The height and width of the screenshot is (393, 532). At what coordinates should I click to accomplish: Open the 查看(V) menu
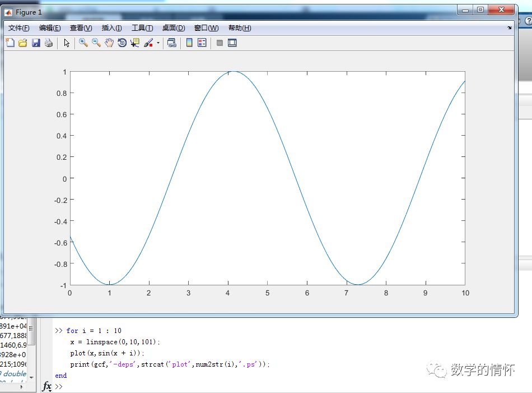click(81, 28)
